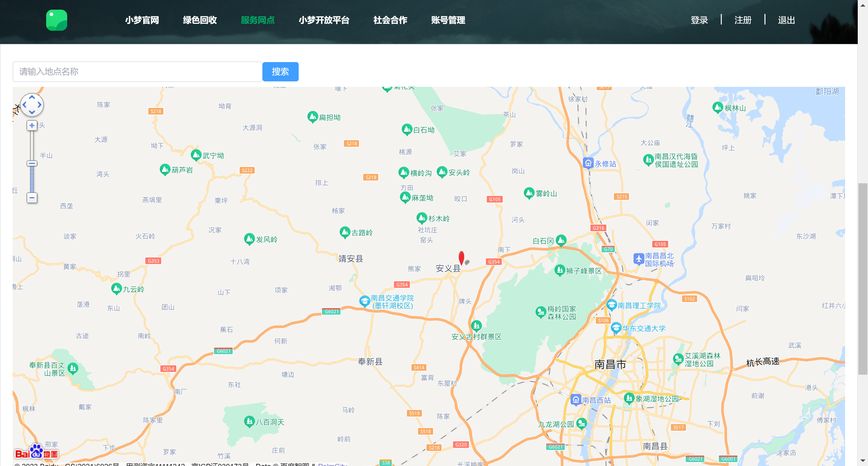Pan map up with top arrow
The width and height of the screenshot is (868, 466).
tap(32, 97)
